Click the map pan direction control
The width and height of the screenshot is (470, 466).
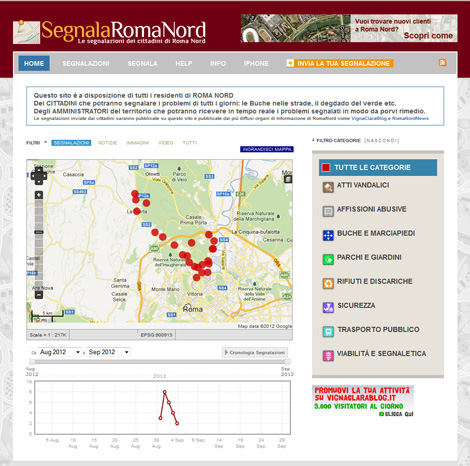[39, 176]
